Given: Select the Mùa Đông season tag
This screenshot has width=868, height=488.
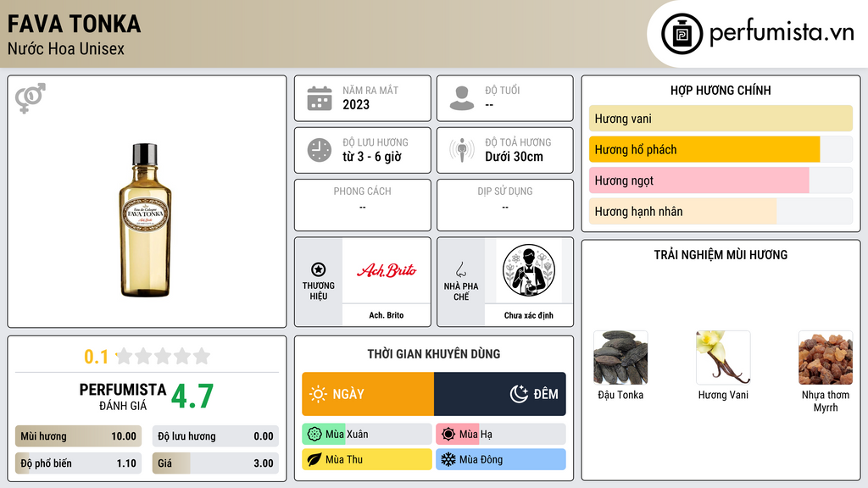Looking at the screenshot, I should pos(501,459).
